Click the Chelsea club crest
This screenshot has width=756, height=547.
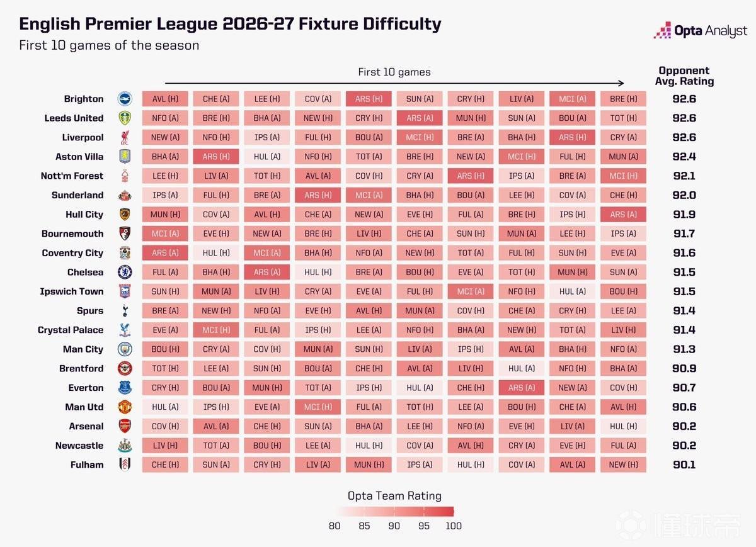[125, 272]
